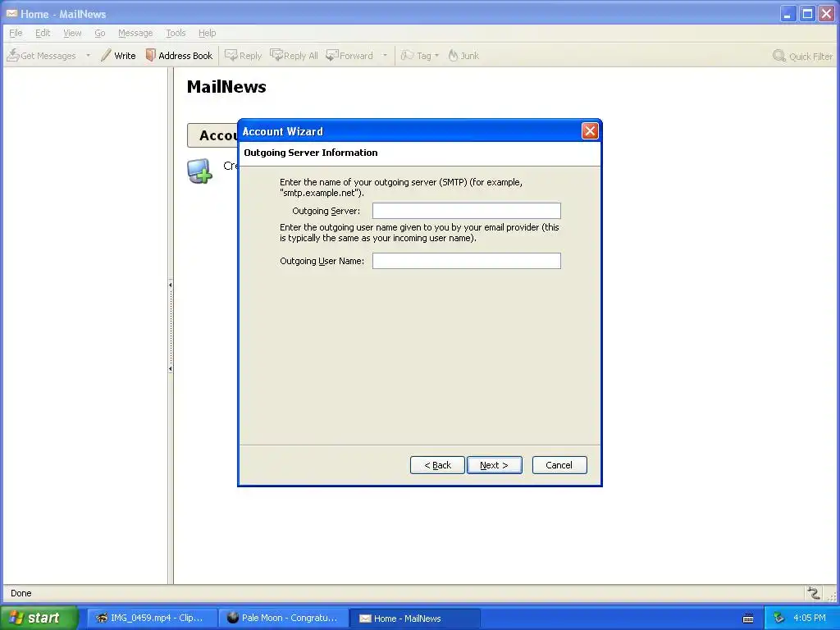Image resolution: width=840 pixels, height=630 pixels.
Task: Click the Junk flame icon
Action: tap(453, 55)
